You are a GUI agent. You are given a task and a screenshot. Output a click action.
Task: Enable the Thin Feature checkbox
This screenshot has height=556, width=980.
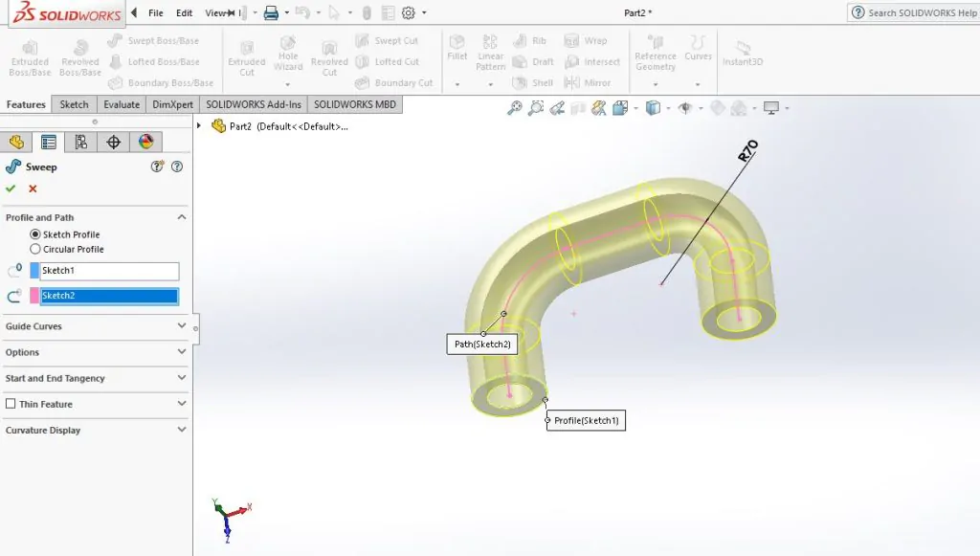[11, 404]
